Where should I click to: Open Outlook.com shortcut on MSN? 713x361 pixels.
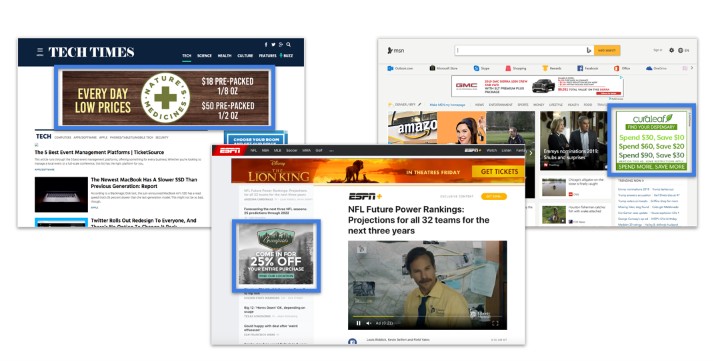point(400,68)
